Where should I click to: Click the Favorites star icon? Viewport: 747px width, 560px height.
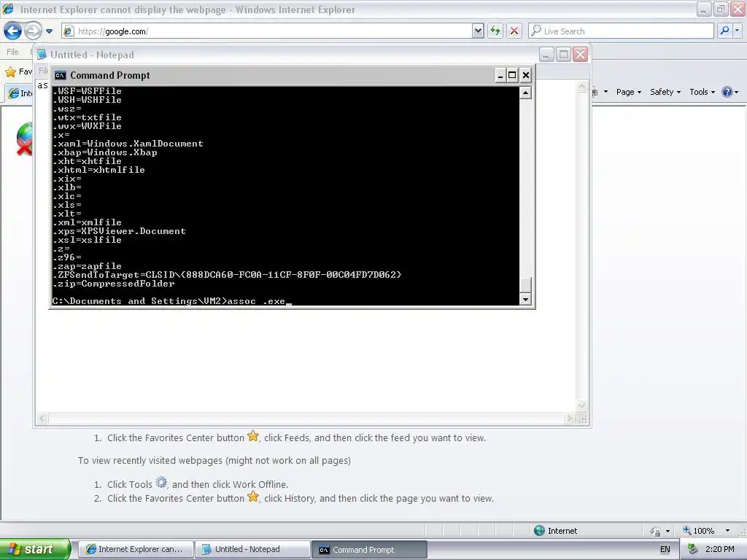coord(10,72)
